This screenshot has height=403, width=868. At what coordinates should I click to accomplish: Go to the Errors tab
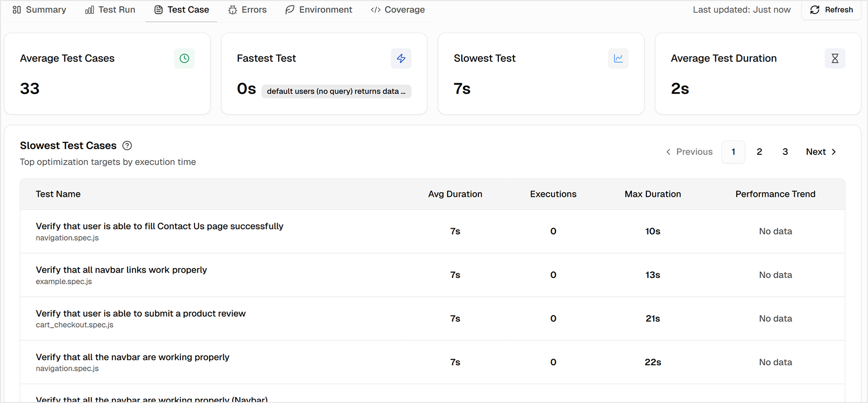coord(247,10)
